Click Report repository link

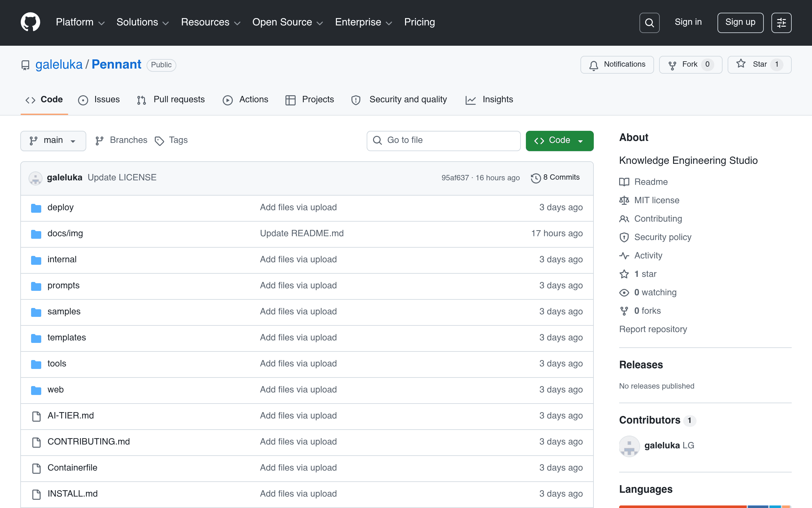[653, 329]
